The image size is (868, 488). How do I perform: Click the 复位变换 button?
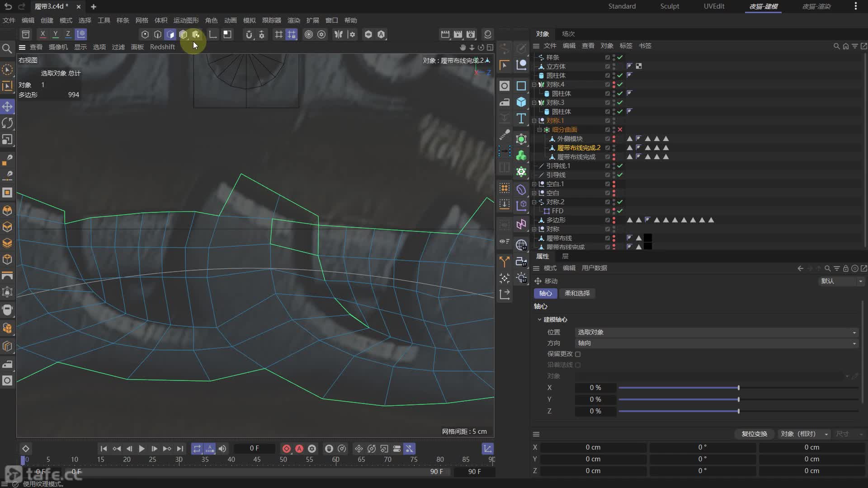click(754, 434)
